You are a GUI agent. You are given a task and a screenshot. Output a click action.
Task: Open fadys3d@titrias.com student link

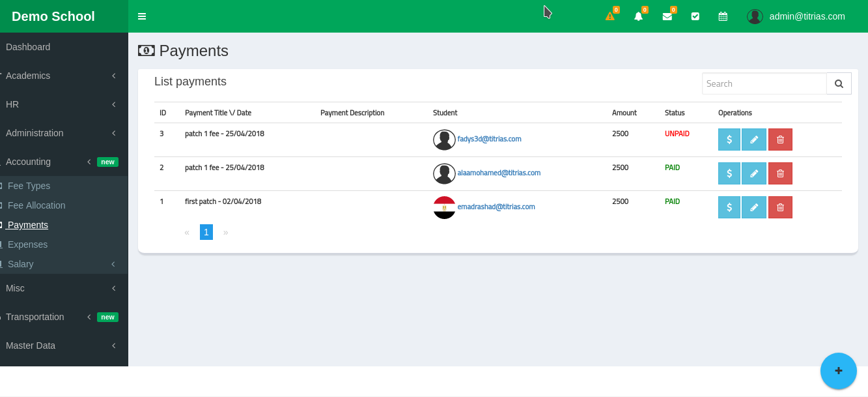point(489,139)
